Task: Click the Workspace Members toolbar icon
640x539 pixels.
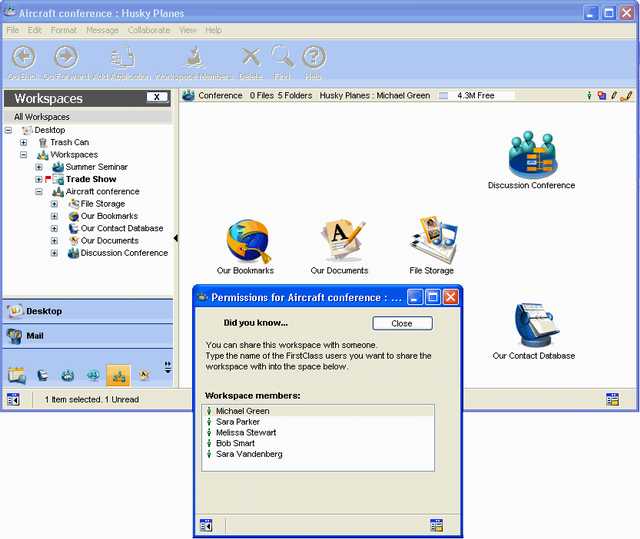Action: (192, 58)
